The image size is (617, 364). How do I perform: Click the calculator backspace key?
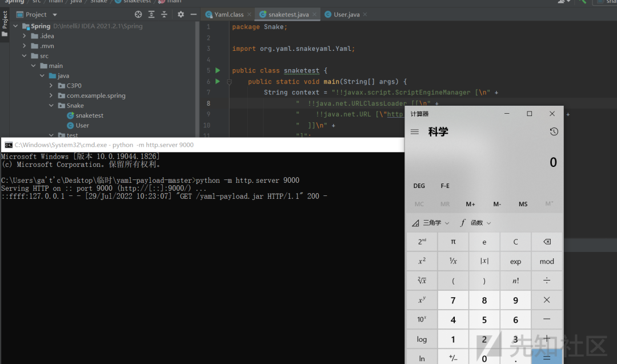[547, 242]
